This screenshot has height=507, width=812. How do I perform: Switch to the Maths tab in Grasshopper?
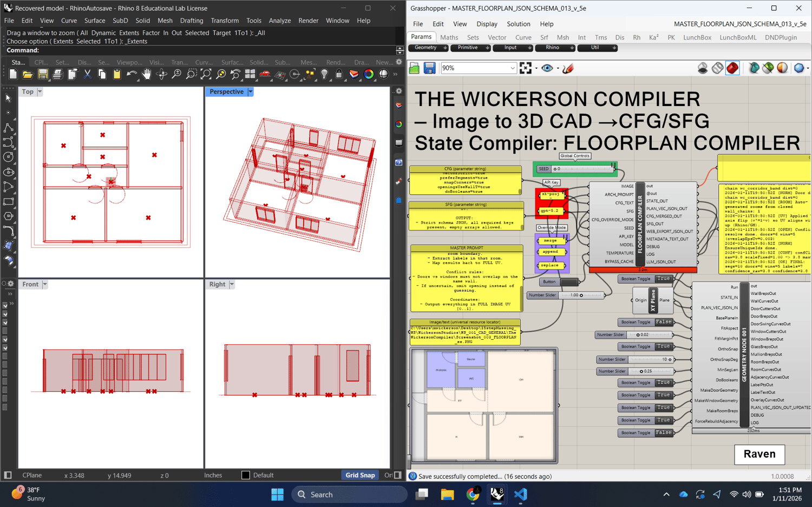(449, 37)
